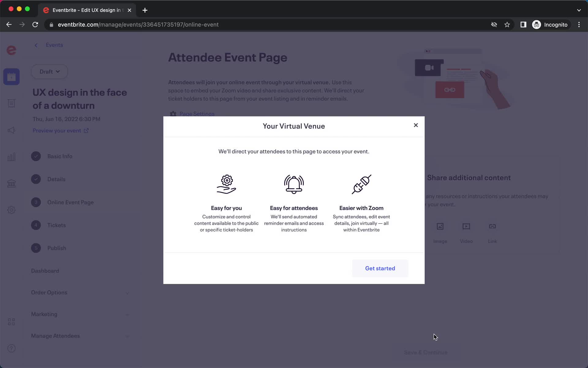Click the Easier with Zoom heading

(x=361, y=208)
